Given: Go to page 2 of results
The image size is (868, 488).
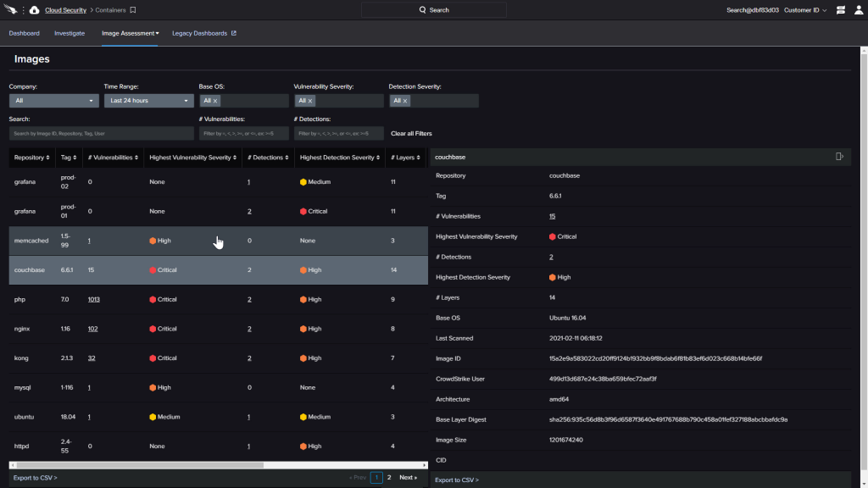Looking at the screenshot, I should [389, 478].
